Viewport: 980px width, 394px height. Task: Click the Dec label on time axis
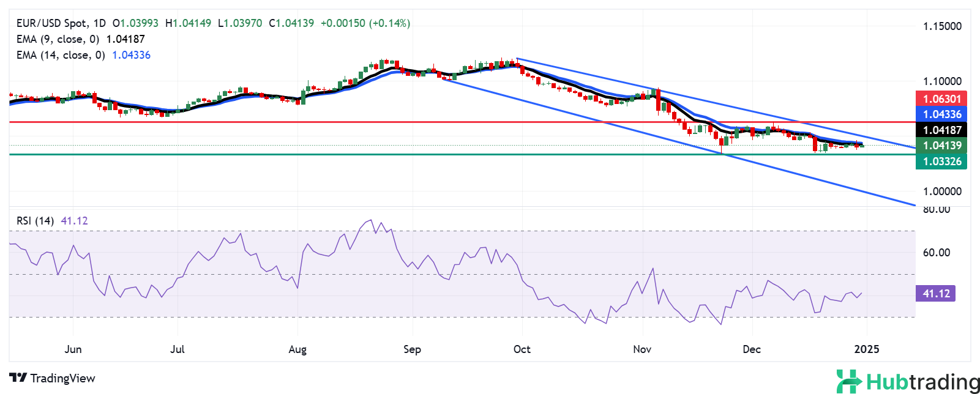point(751,349)
